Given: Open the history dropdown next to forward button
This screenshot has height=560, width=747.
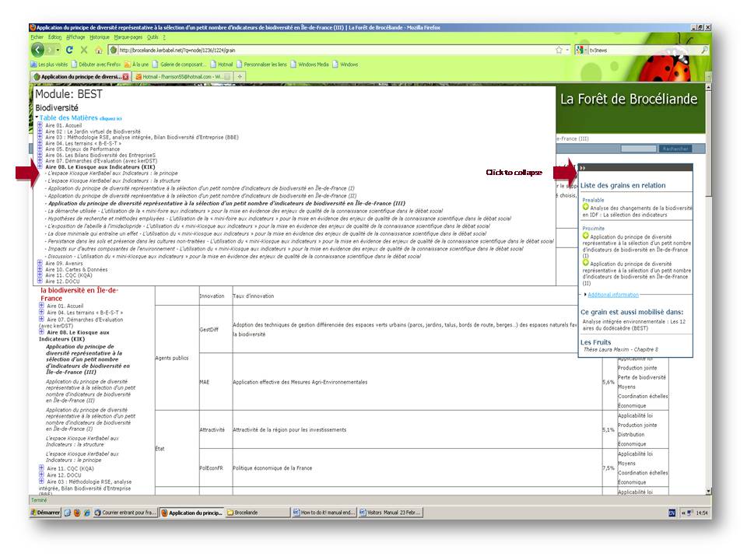Looking at the screenshot, I should click(58, 50).
